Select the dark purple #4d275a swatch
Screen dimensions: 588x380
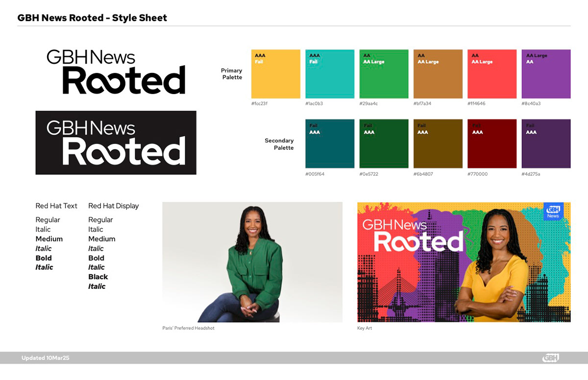click(x=546, y=144)
